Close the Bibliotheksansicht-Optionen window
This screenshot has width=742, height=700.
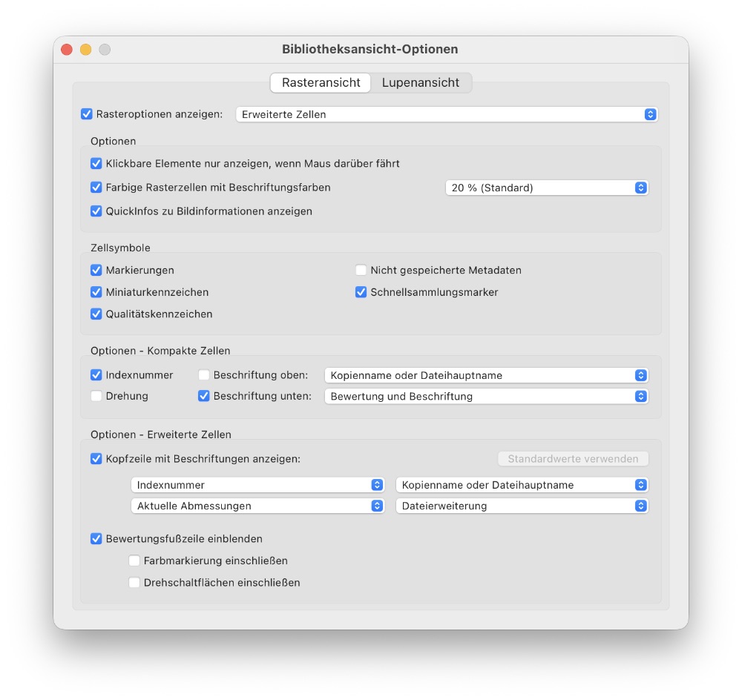click(x=67, y=50)
